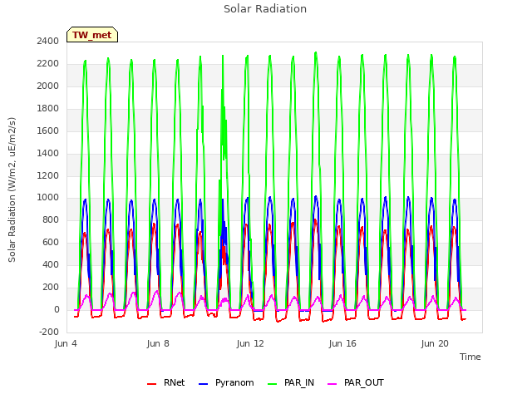The width and height of the screenshot is (532, 399).
Task: Click the 800 y-axis tick label
Action: coord(51,219)
